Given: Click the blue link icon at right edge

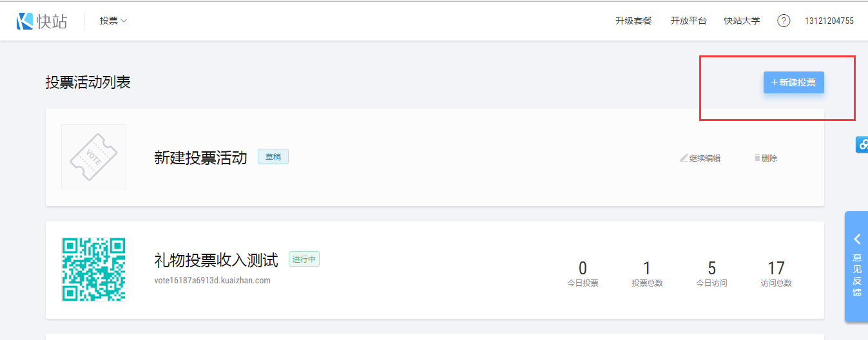Looking at the screenshot, I should pos(862,145).
